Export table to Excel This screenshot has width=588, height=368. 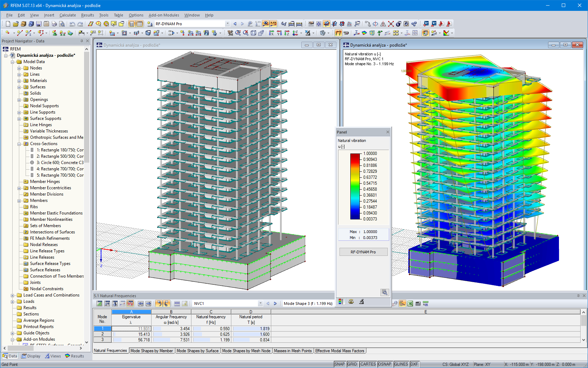410,304
